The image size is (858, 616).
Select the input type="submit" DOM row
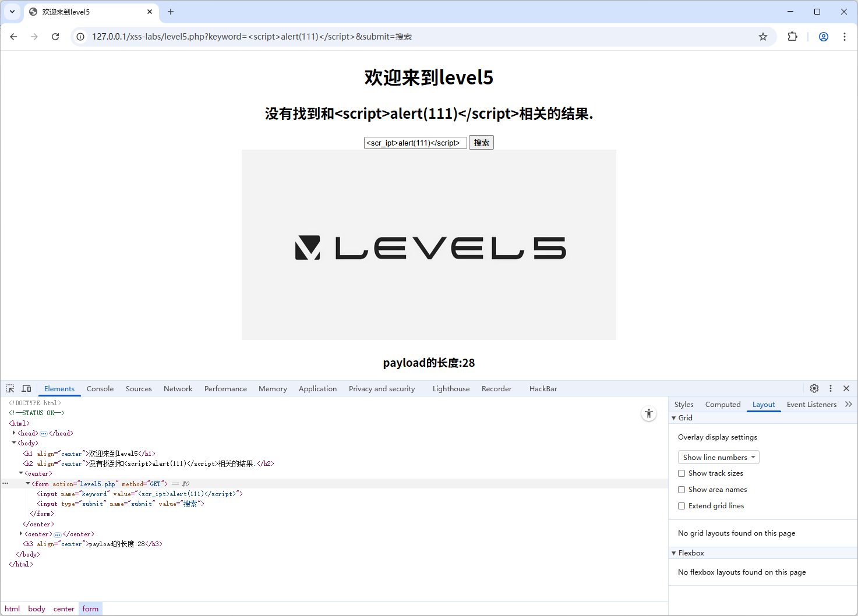121,504
